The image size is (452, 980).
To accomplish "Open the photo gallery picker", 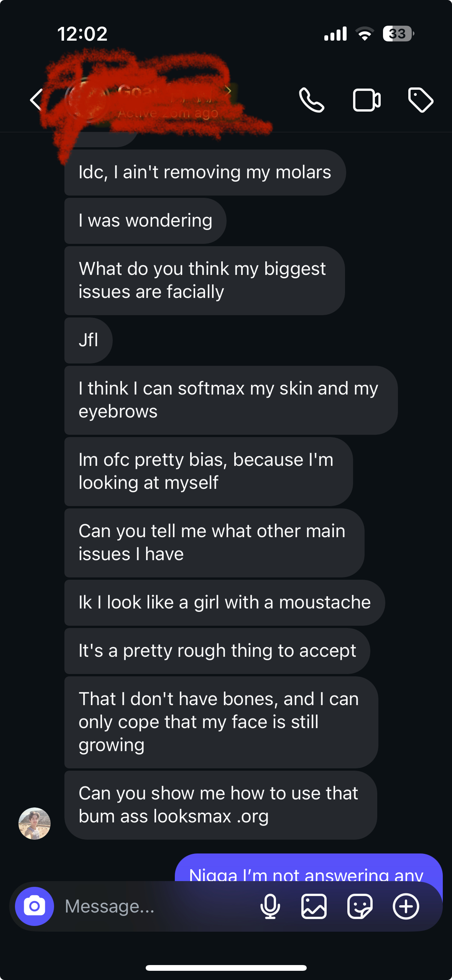I will (x=314, y=906).
